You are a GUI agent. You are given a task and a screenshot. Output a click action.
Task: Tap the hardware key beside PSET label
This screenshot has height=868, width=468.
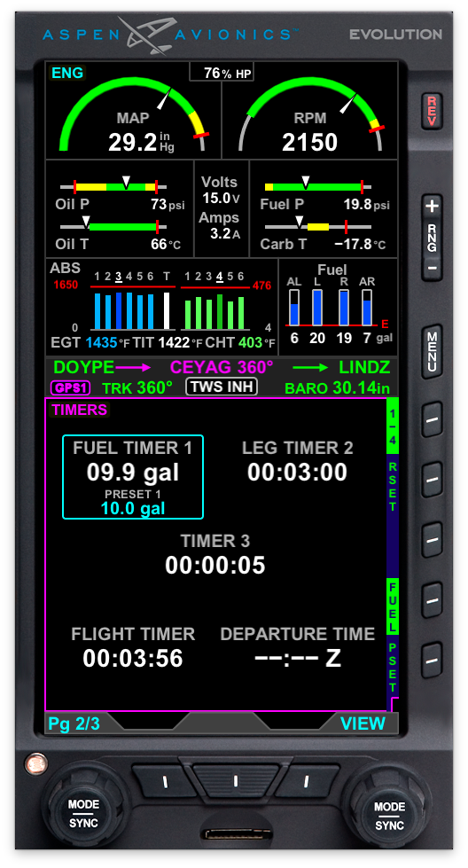tap(432, 661)
